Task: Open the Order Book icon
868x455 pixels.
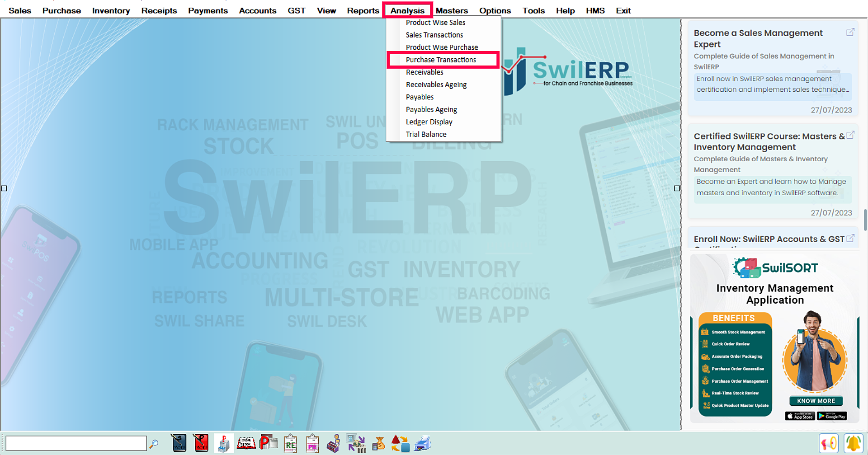Action: [246, 443]
